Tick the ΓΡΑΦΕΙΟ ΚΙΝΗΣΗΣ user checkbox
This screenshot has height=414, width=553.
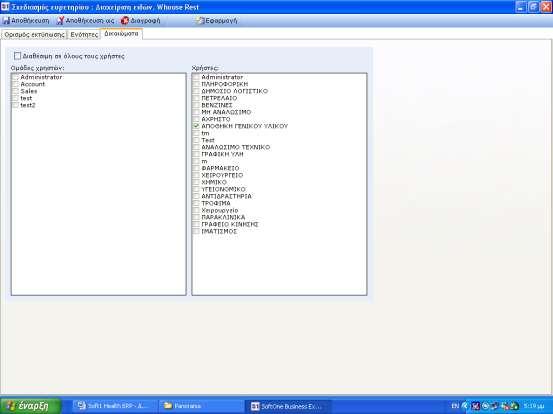click(x=196, y=224)
